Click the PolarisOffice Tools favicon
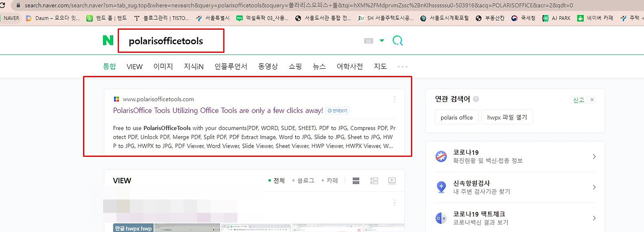 (x=116, y=99)
